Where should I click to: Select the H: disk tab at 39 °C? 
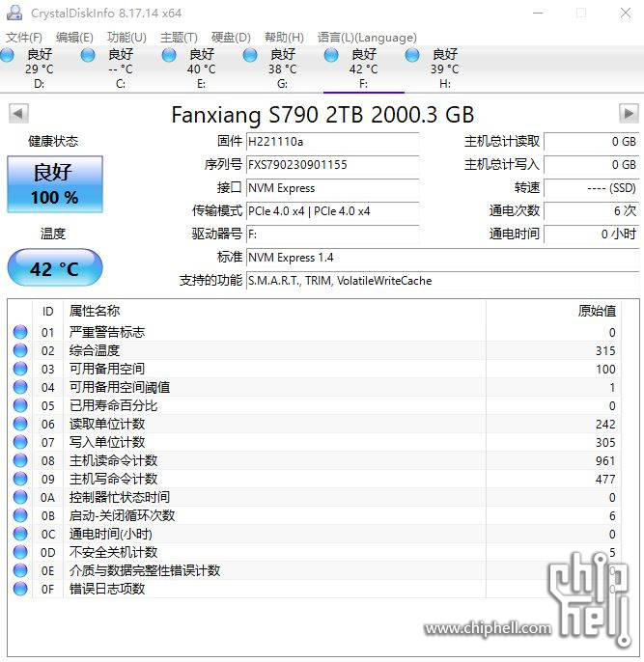click(x=445, y=69)
